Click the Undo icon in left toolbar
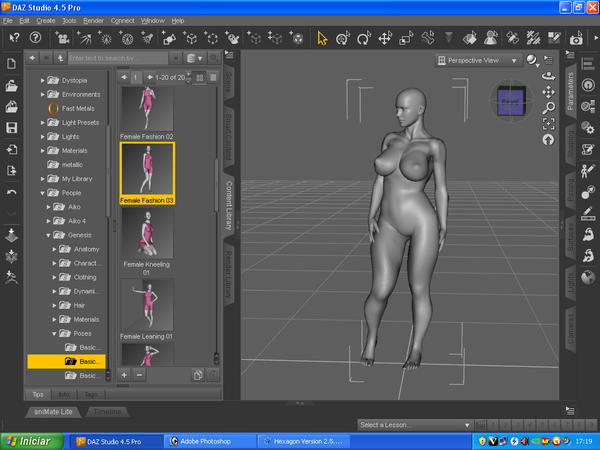The width and height of the screenshot is (600, 450). pyautogui.click(x=11, y=192)
